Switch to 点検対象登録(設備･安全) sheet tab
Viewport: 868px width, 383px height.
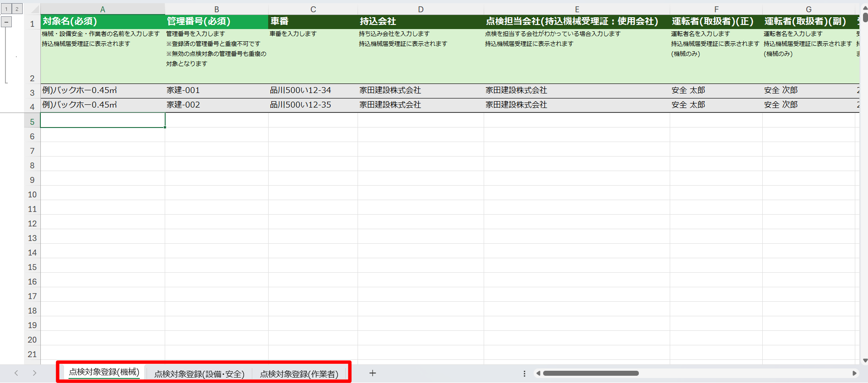pos(199,374)
